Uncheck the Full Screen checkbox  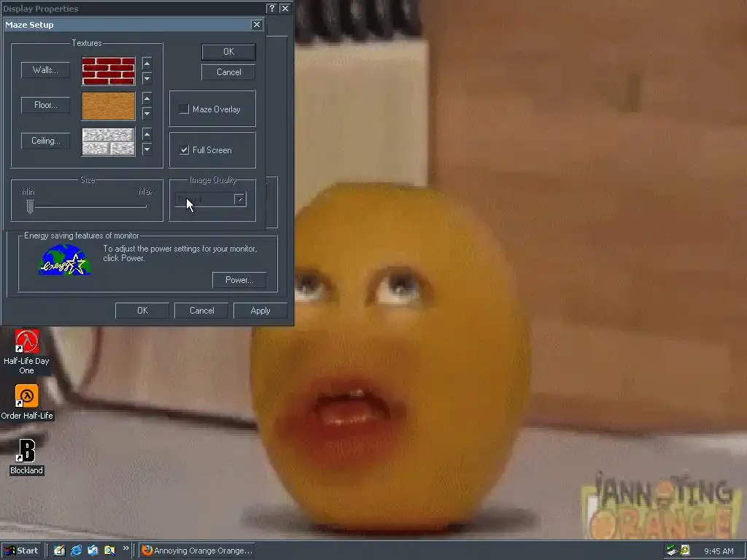[x=184, y=150]
